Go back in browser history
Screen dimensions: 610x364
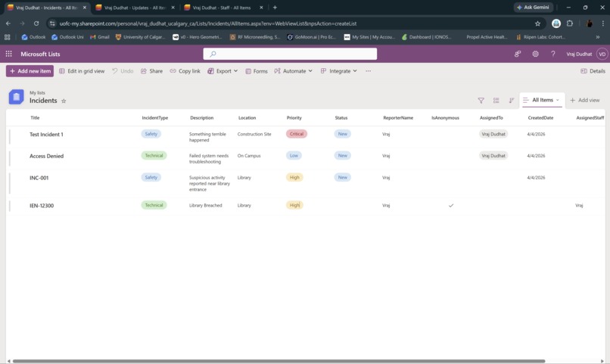coord(8,23)
